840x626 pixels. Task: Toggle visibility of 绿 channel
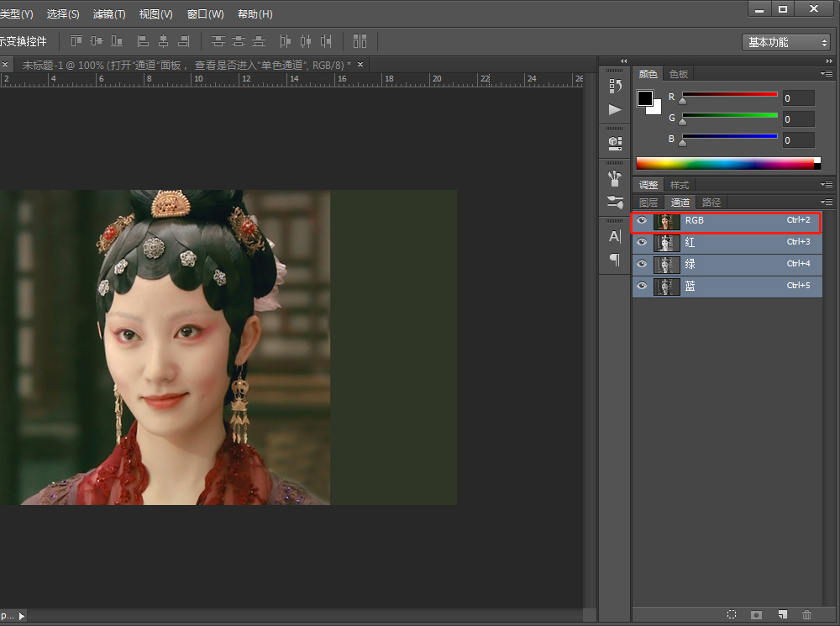pos(642,264)
